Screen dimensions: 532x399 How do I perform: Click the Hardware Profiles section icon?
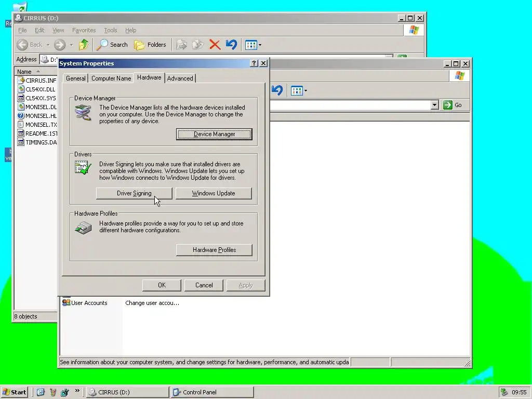83,228
